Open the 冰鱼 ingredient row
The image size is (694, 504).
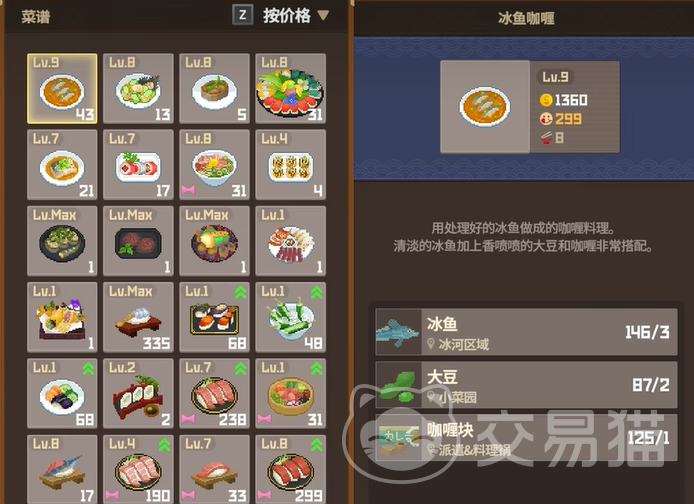(x=526, y=332)
